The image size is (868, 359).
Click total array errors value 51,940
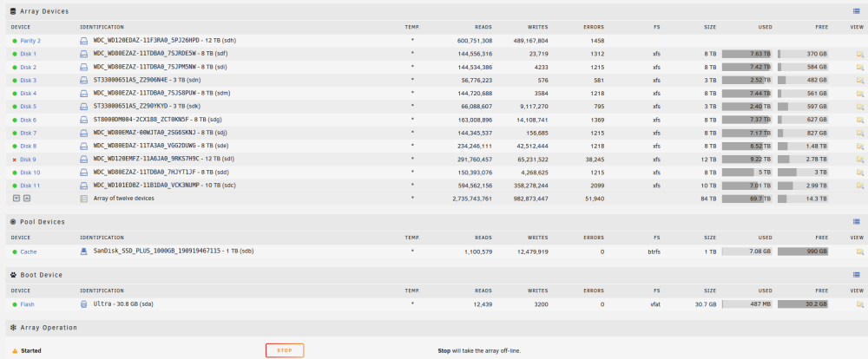click(594, 199)
